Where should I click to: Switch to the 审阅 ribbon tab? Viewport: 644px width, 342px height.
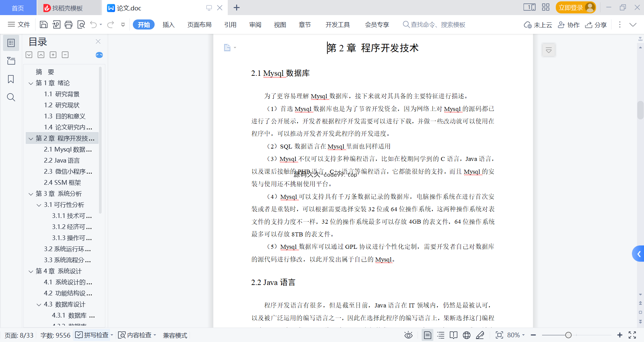255,25
